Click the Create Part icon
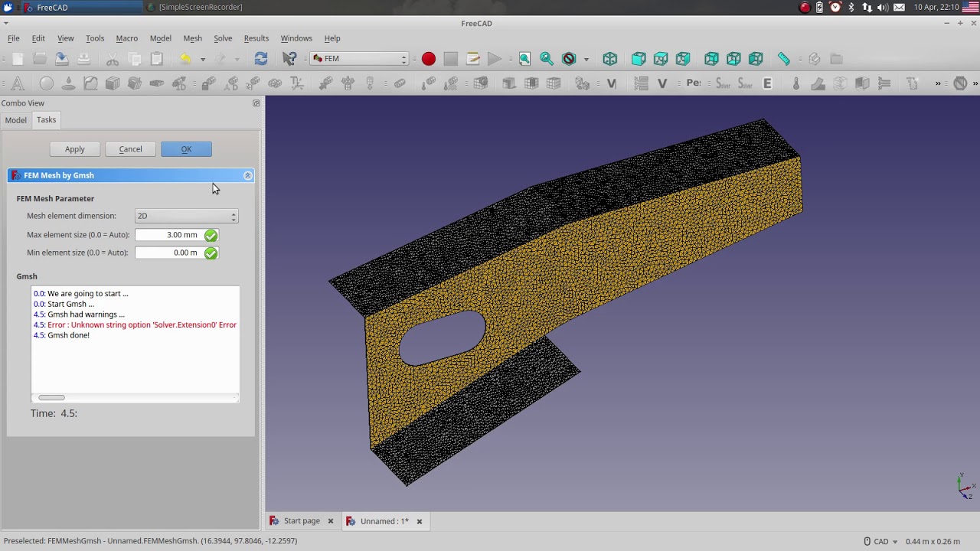Viewport: 980px width, 551px height. point(814,59)
